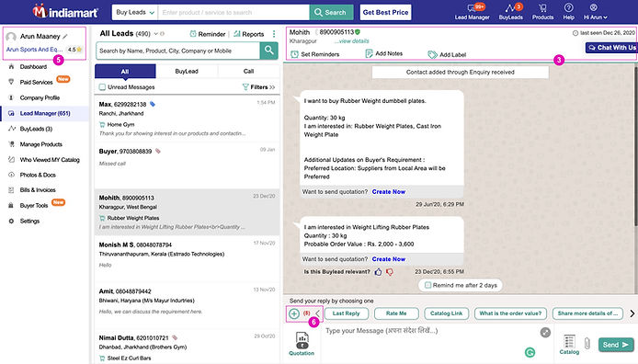The height and width of the screenshot is (364, 638).
Task: Attach file with paperclip icon
Action: click(x=587, y=343)
